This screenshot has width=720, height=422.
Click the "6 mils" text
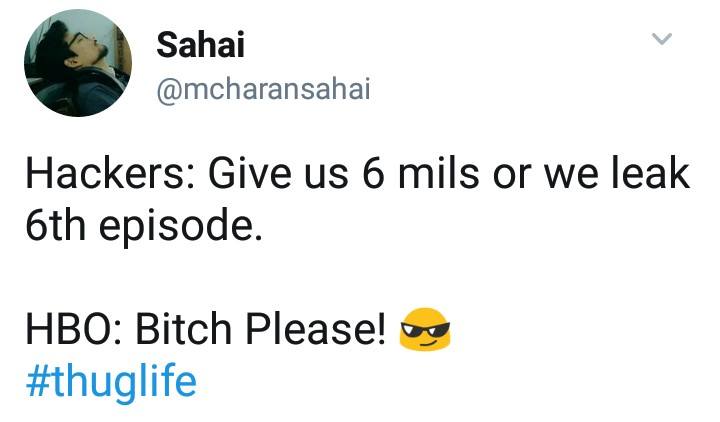421,173
